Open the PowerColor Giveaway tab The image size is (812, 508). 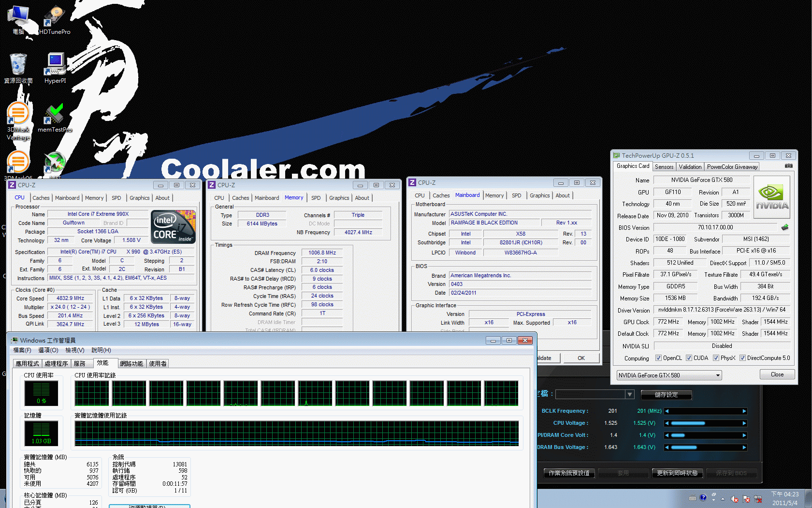[732, 167]
